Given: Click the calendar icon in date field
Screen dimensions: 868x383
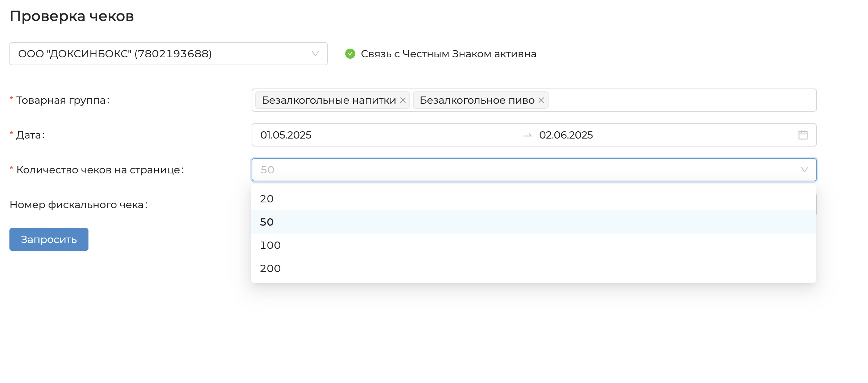Looking at the screenshot, I should 803,135.
